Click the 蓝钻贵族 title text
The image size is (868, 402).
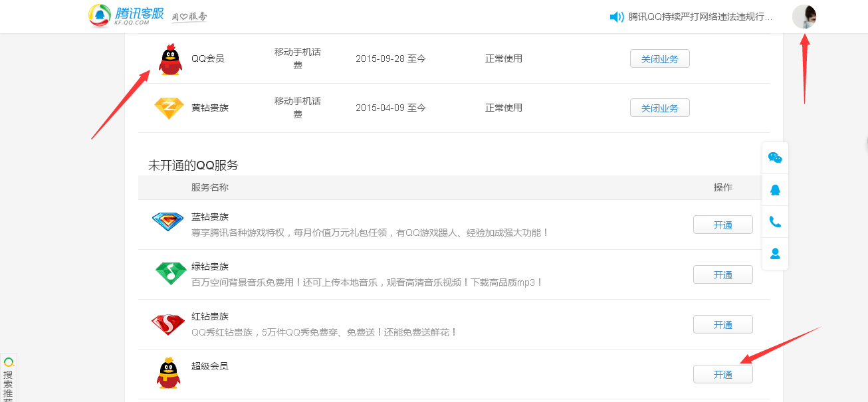(x=210, y=217)
